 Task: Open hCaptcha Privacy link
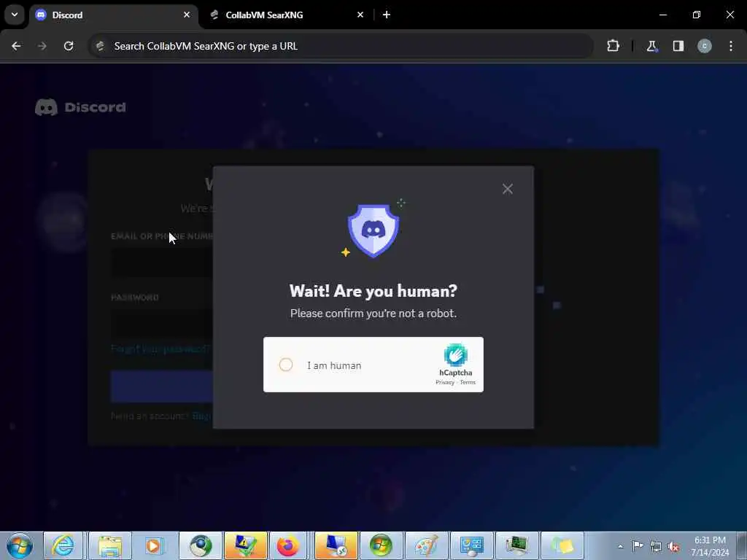[445, 382]
